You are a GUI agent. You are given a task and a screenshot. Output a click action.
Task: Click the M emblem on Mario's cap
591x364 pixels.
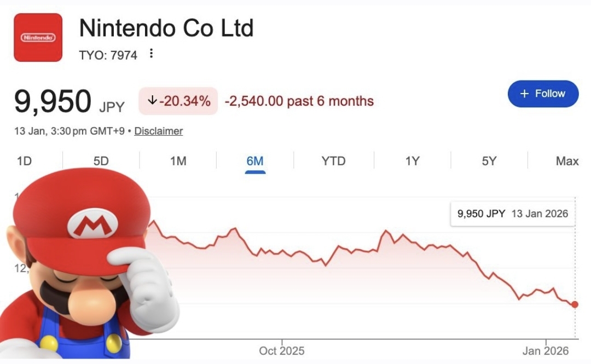pos(93,223)
